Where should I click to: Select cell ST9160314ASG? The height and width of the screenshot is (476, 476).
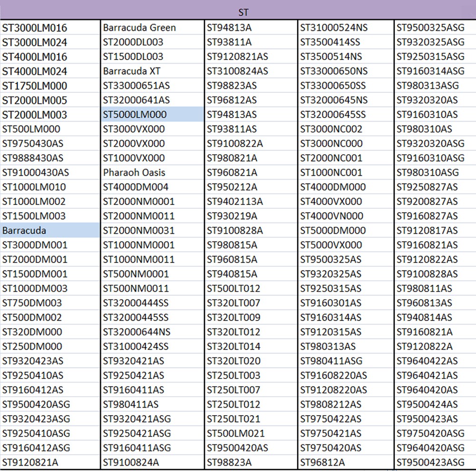pos(435,71)
